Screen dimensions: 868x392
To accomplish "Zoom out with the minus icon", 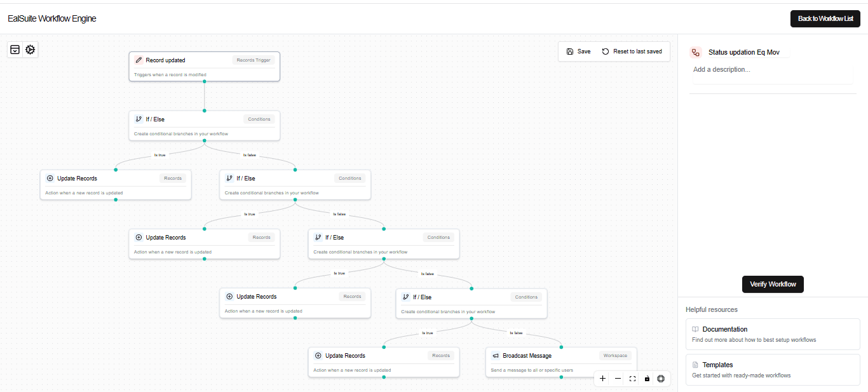I will 618,379.
